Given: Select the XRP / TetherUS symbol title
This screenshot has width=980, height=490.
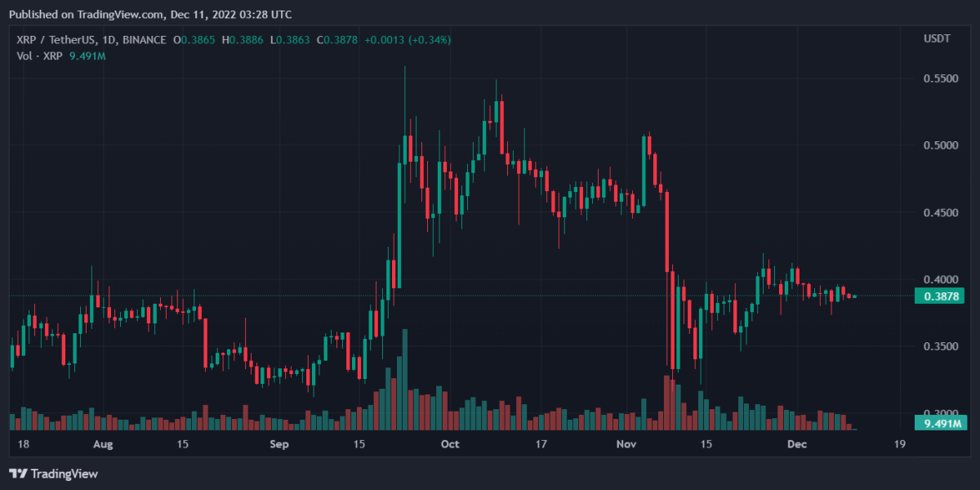Looking at the screenshot, I should [57, 40].
